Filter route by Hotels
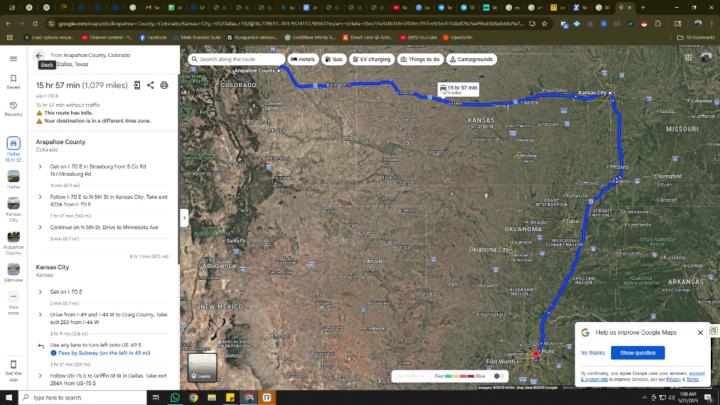Image resolution: width=720 pixels, height=405 pixels. tap(303, 59)
